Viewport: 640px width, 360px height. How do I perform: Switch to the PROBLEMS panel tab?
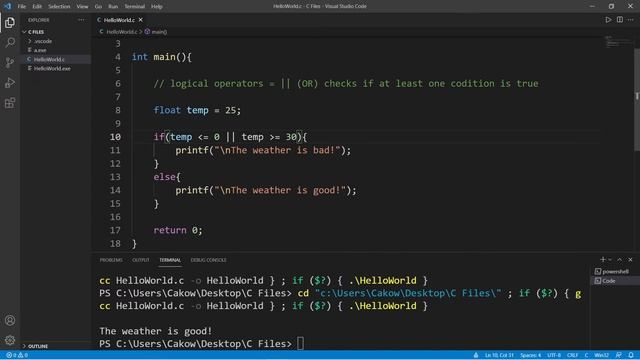[111, 260]
